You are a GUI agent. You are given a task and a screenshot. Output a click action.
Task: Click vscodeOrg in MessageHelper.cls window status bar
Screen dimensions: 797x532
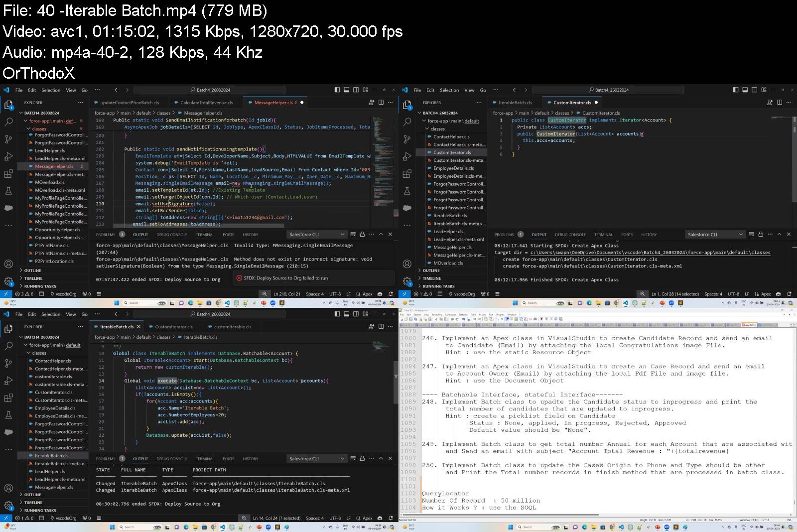[x=63, y=294]
